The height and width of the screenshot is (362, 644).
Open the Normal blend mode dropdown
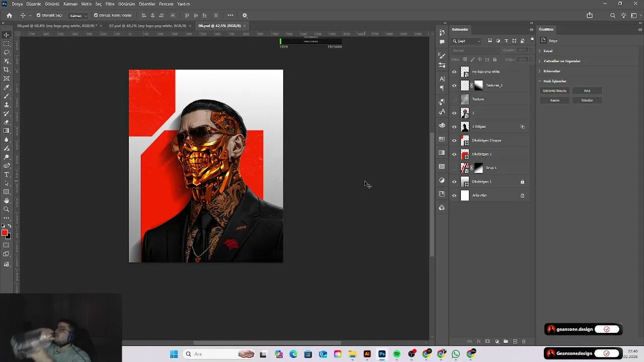tap(476, 50)
